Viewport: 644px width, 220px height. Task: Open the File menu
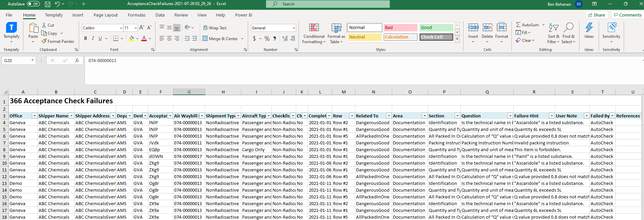click(x=9, y=15)
